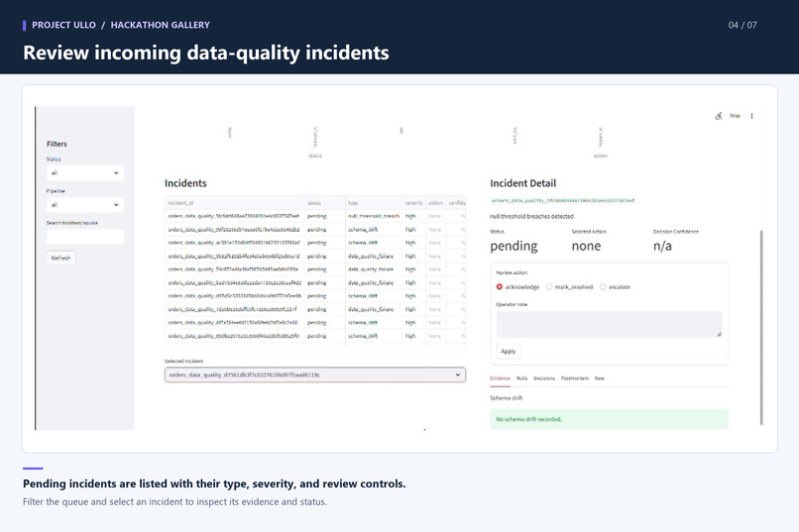This screenshot has width=799, height=532.
Task: Focus the Search incident/source field
Action: [x=85, y=237]
